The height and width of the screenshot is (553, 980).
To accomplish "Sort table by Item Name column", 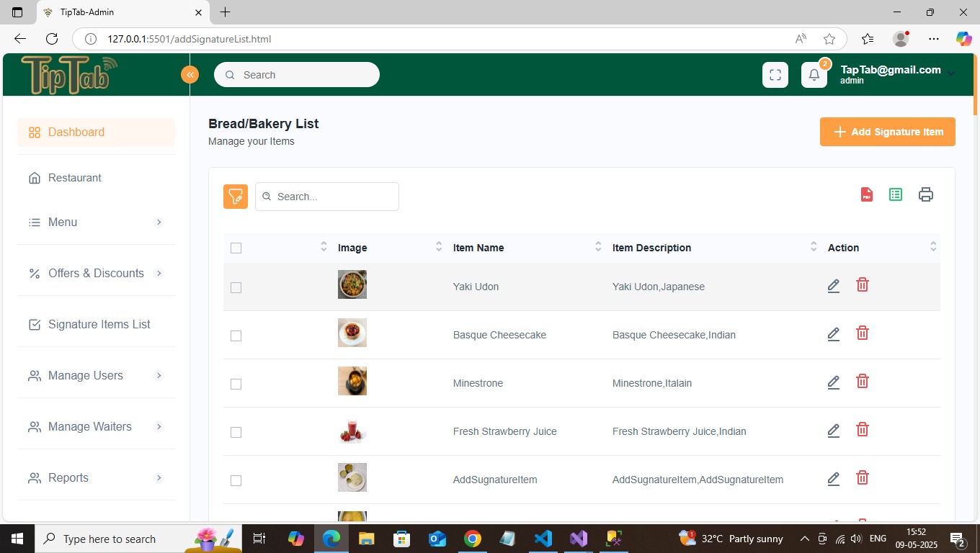I will click(x=478, y=248).
